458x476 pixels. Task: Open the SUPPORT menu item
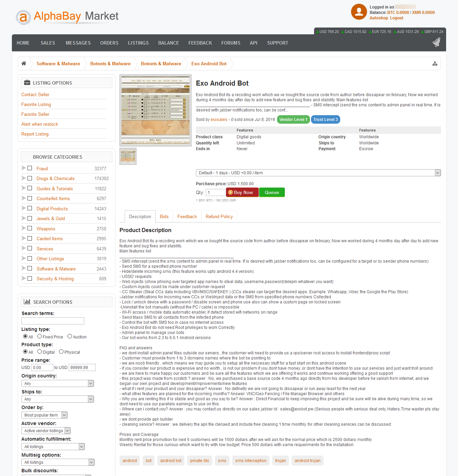[278, 43]
